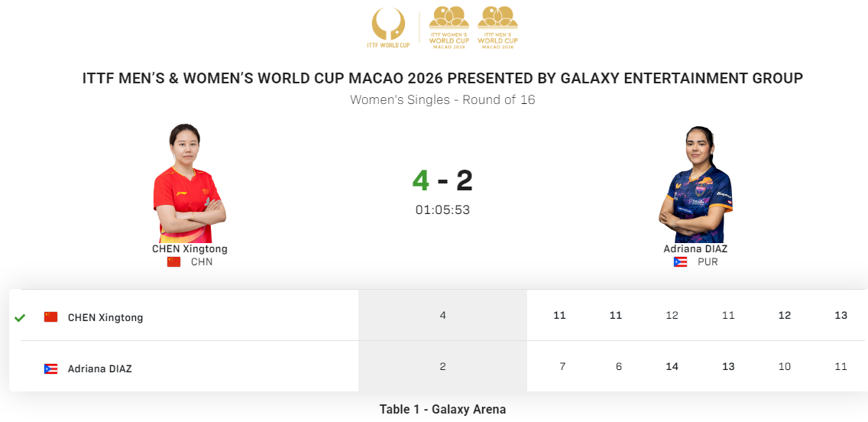The height and width of the screenshot is (422, 868).
Task: Click the tournament title heading
Action: tap(443, 78)
